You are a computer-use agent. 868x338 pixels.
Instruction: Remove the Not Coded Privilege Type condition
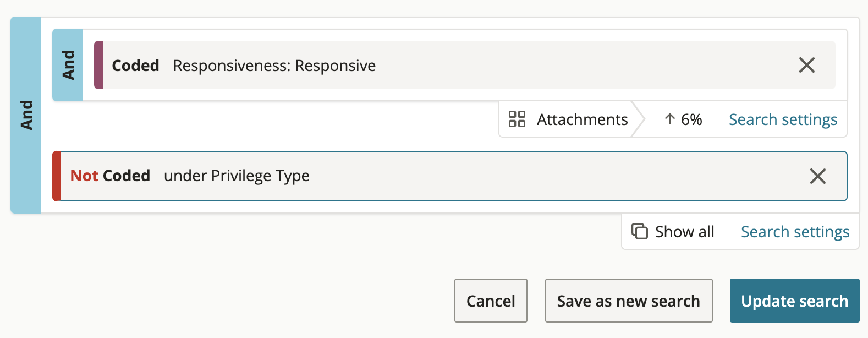(x=818, y=176)
